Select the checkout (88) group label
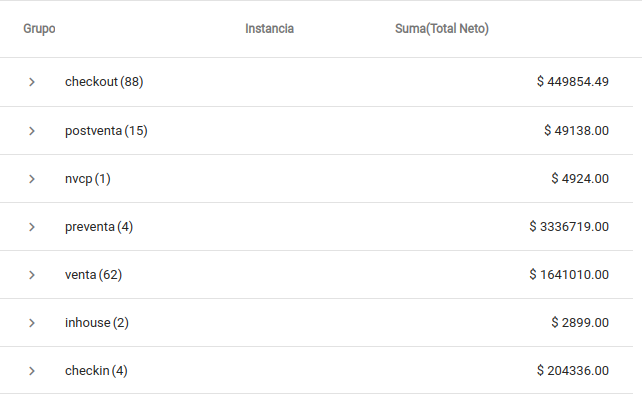Screen dimensions: 642x412 coord(104,82)
